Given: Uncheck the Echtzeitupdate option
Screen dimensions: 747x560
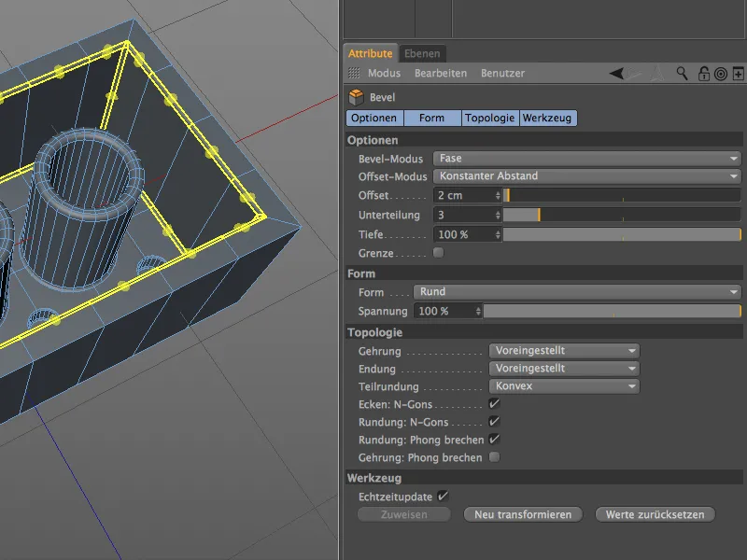Looking at the screenshot, I should [x=442, y=497].
